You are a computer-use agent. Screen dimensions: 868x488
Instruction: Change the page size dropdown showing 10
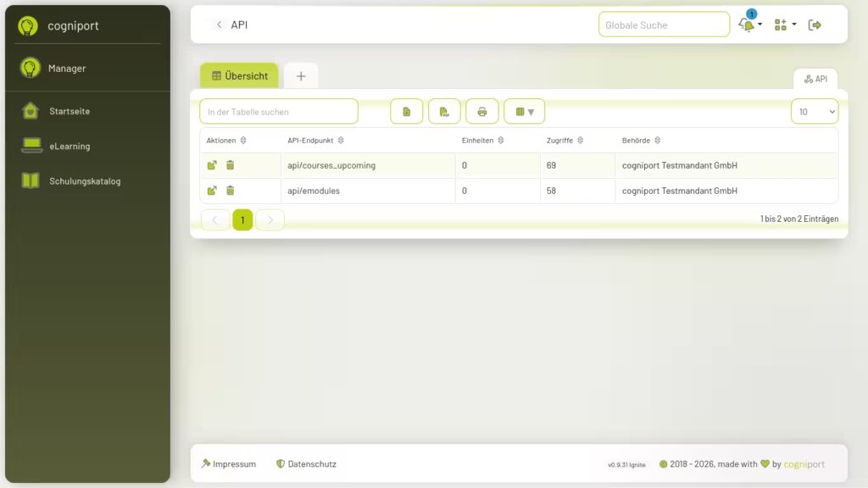click(x=815, y=112)
